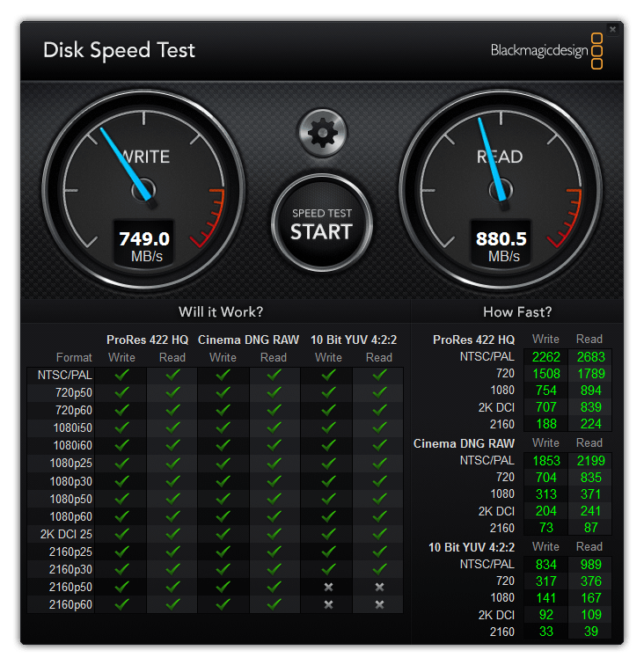Click 10 Bit YUV write checkmark for 1080i60
Image resolution: width=644 pixels, height=665 pixels.
(x=329, y=445)
